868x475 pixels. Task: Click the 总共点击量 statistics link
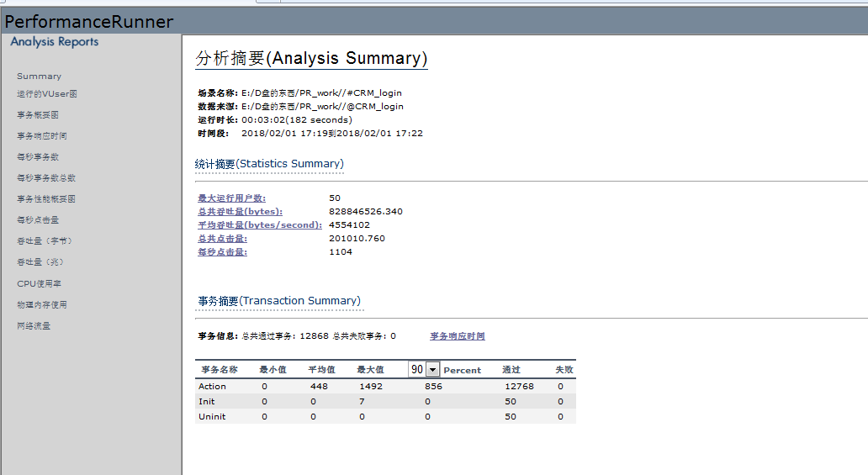(x=222, y=239)
